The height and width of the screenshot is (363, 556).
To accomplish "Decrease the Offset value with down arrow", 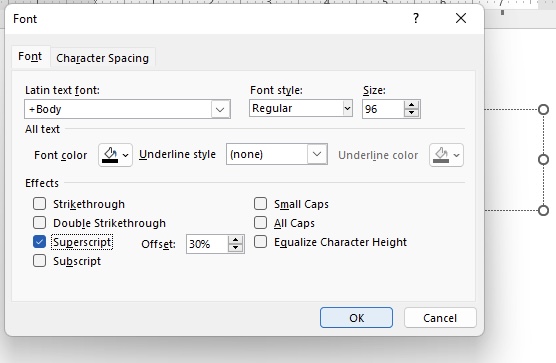I will point(235,248).
